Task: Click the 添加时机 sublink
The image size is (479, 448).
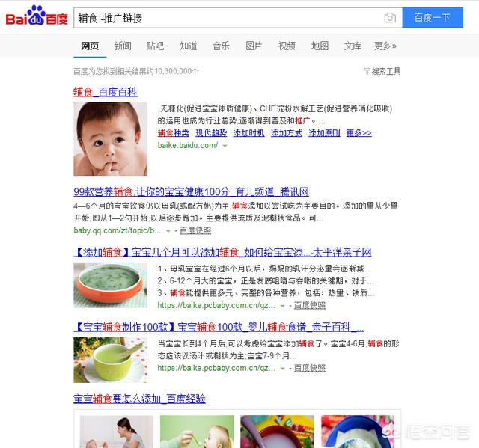Action: coord(248,133)
